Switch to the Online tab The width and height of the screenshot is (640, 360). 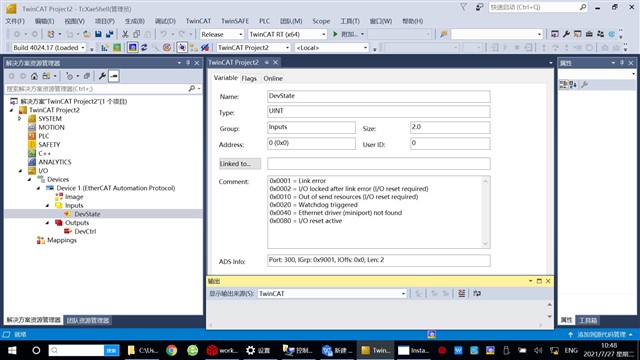273,78
